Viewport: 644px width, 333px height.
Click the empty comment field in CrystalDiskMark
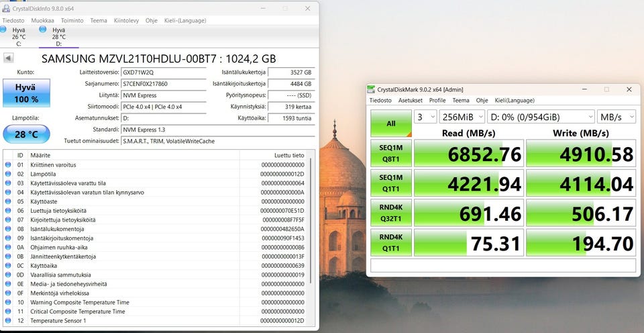[503, 266]
